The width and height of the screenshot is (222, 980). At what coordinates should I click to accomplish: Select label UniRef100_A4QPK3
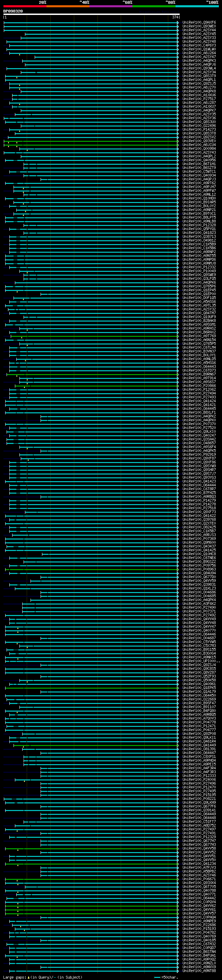(x=199, y=60)
